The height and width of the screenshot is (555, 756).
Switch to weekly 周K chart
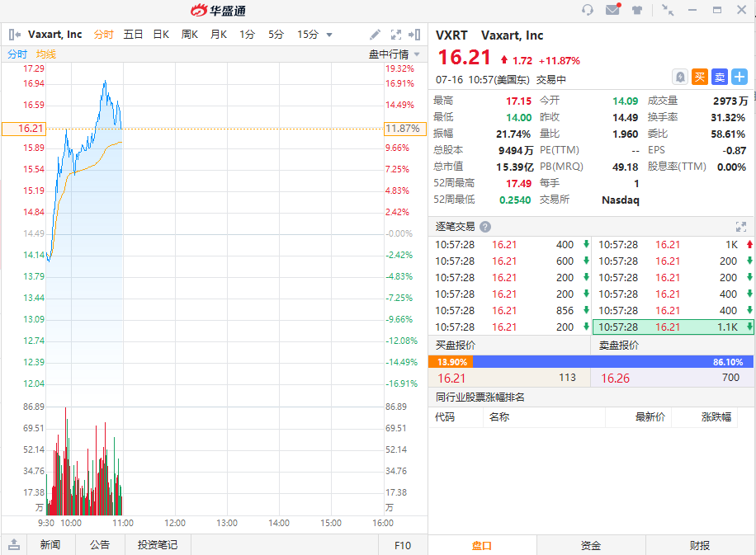[x=190, y=35]
